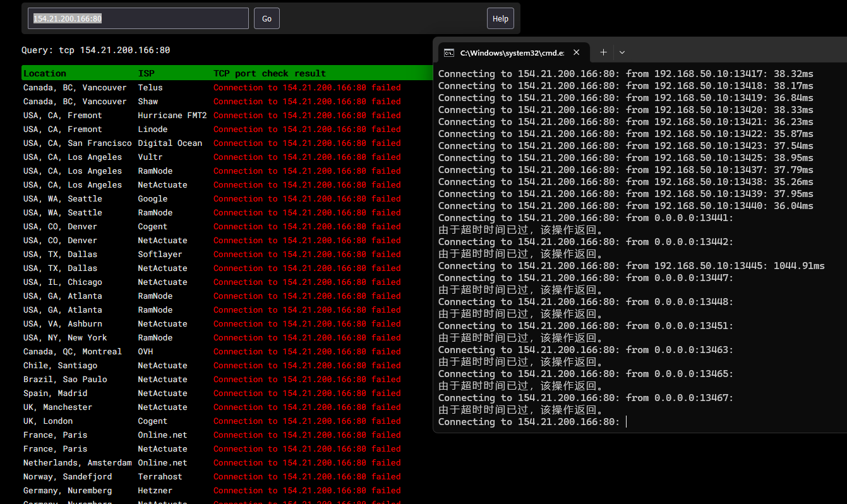Image resolution: width=847 pixels, height=504 pixels.
Task: Click the 38.32ms latency in the terminal
Action: pyautogui.click(x=793, y=74)
